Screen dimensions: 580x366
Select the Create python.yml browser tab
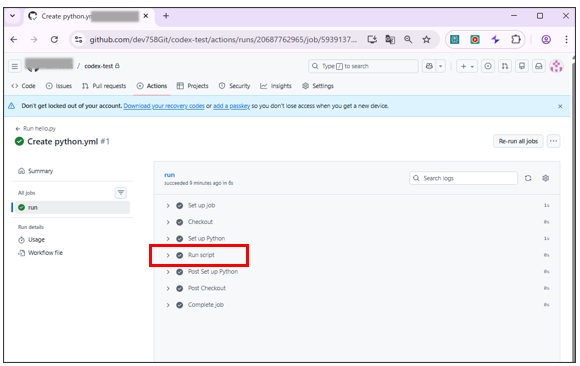(x=89, y=16)
